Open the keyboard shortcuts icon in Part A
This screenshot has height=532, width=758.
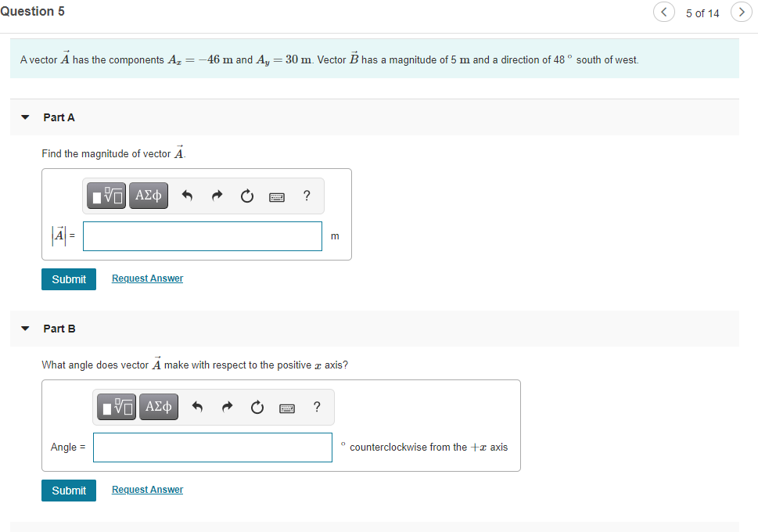(x=276, y=196)
